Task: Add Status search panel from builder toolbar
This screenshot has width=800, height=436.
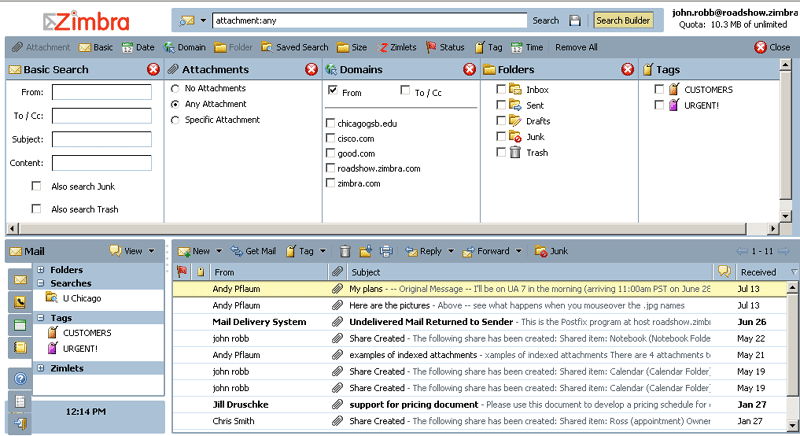Action: point(445,47)
